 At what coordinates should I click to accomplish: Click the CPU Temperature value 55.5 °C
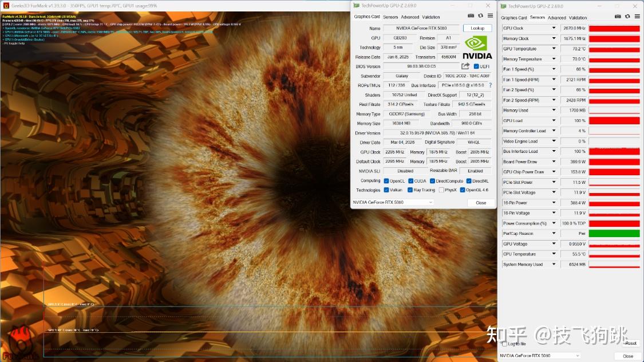click(573, 254)
